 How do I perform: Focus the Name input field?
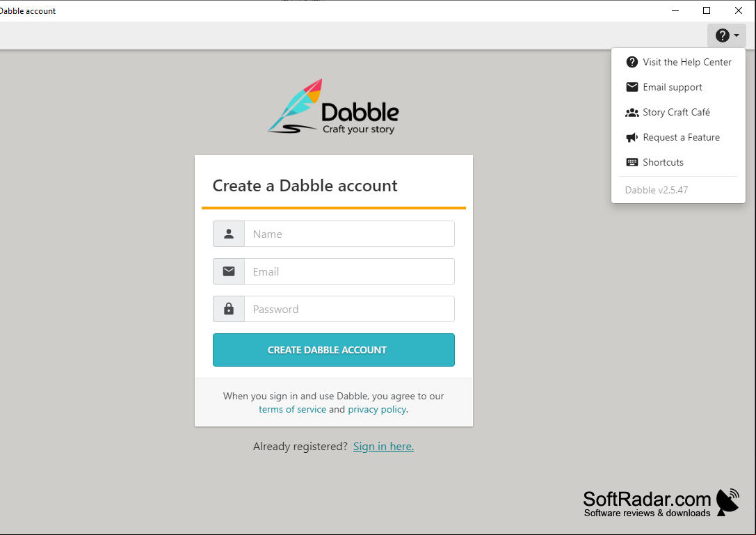349,234
